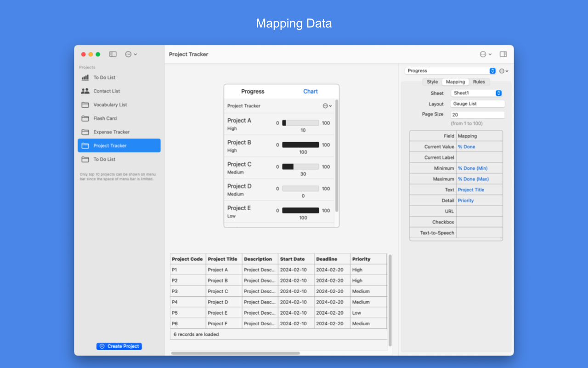Open the ellipsis menu next to Progress dropdown

tap(504, 71)
